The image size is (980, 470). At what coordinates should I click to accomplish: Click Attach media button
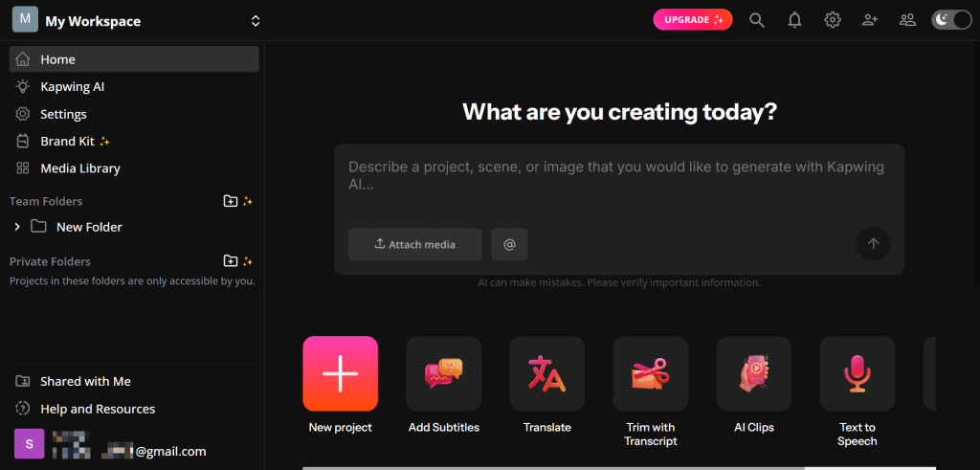coord(415,244)
